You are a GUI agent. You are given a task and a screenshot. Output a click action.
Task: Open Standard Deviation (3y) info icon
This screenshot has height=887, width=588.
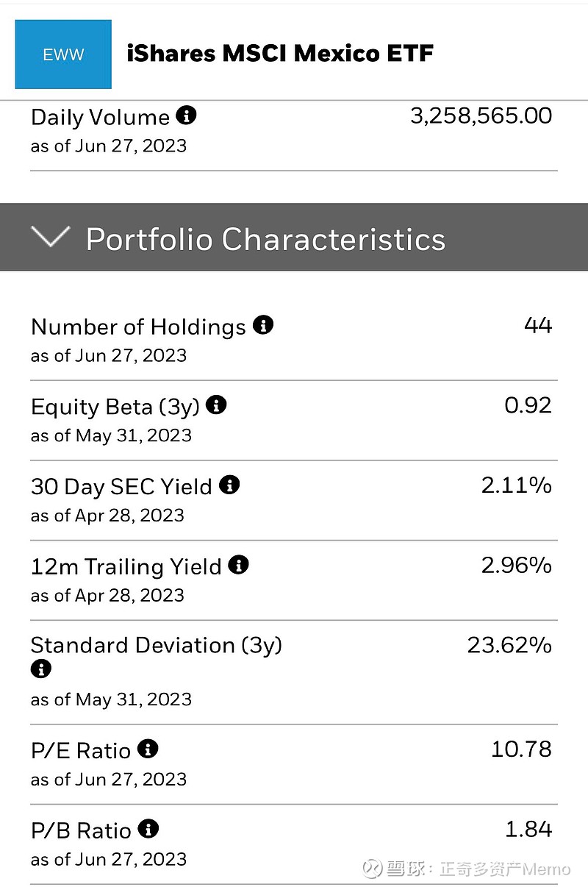(x=41, y=669)
